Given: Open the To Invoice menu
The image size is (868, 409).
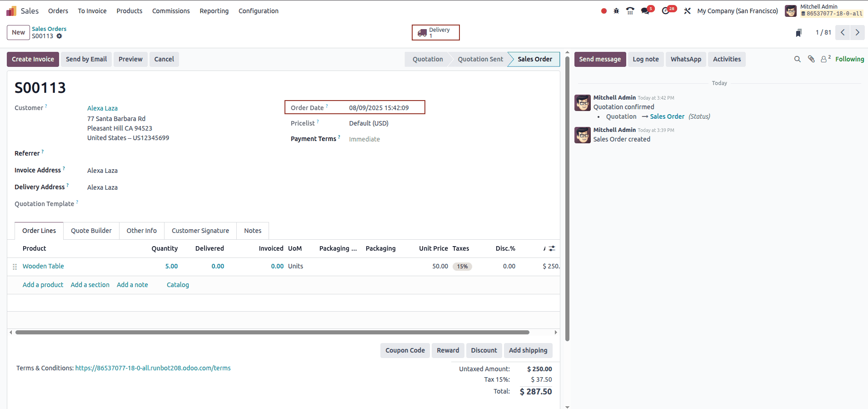Looking at the screenshot, I should pos(92,11).
